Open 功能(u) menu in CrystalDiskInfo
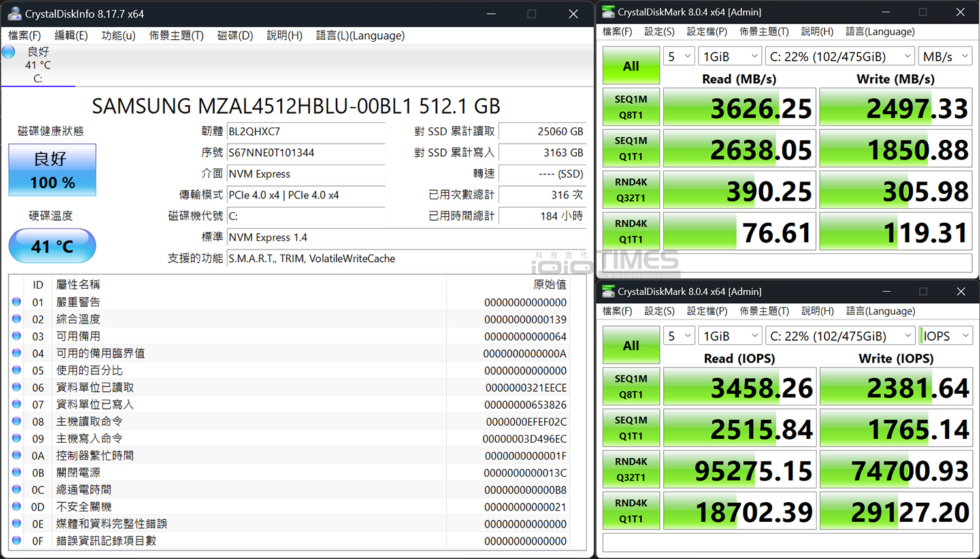 [x=118, y=35]
